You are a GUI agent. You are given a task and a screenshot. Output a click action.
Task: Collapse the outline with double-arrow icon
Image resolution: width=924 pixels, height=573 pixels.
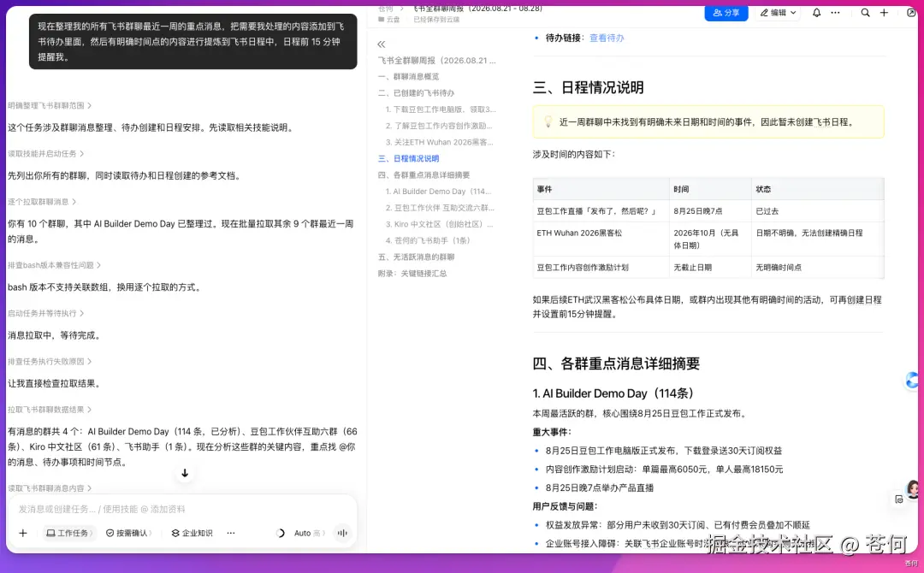[x=382, y=44]
